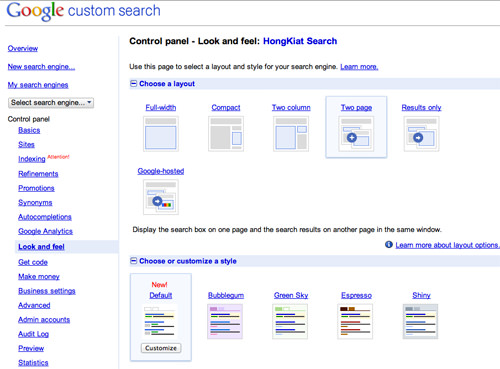Choose the Results only layout thumbnail
The image size is (500, 369).
[421, 134]
